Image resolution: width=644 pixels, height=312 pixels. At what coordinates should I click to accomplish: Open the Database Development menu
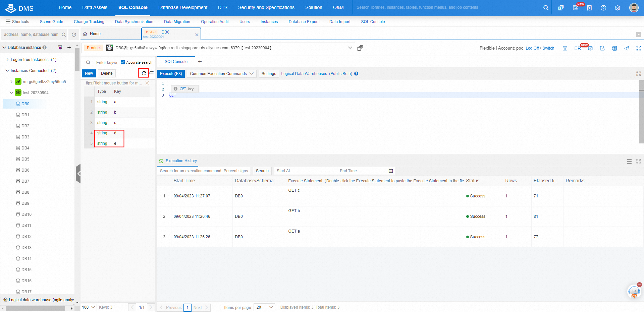click(x=183, y=7)
